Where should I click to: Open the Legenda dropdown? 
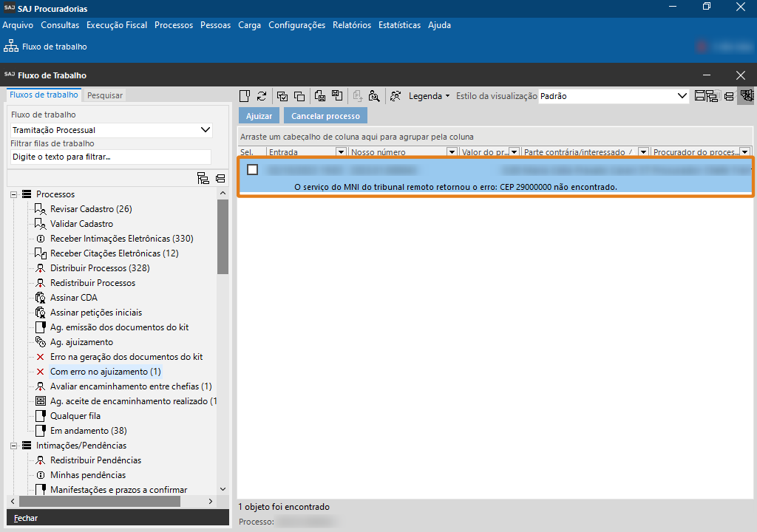point(429,96)
